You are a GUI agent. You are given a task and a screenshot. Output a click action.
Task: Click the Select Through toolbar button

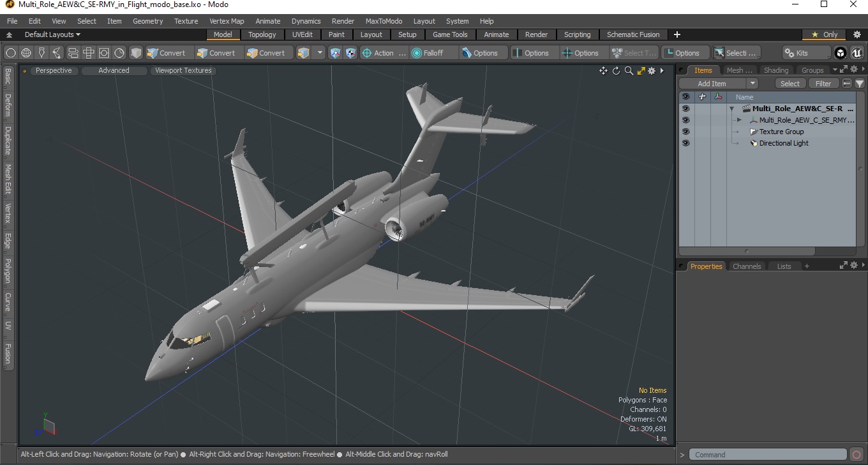pos(634,53)
